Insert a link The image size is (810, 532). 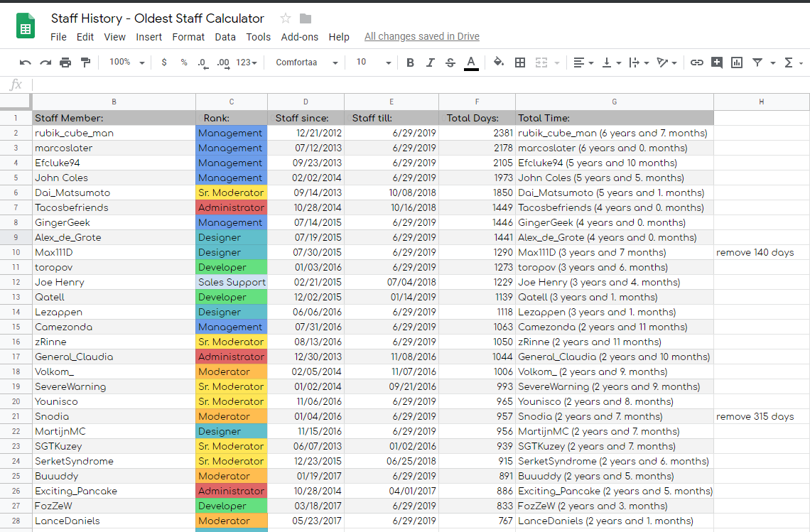pos(696,63)
